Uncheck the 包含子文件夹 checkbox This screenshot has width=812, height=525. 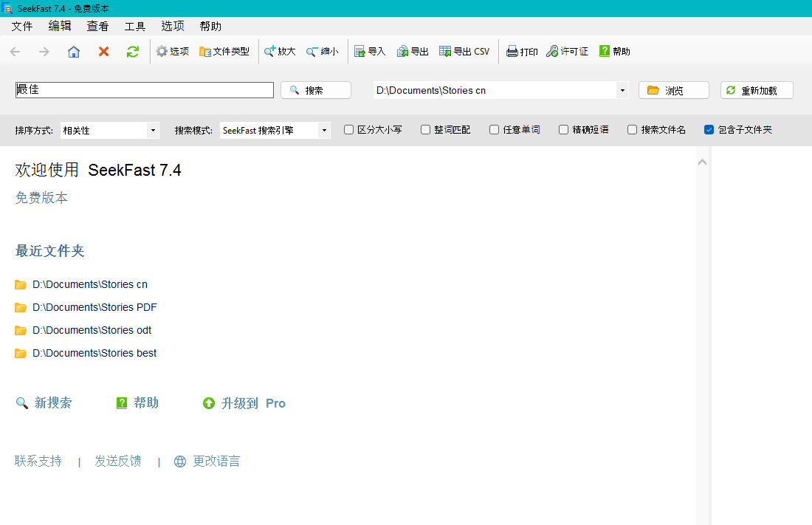click(x=709, y=129)
